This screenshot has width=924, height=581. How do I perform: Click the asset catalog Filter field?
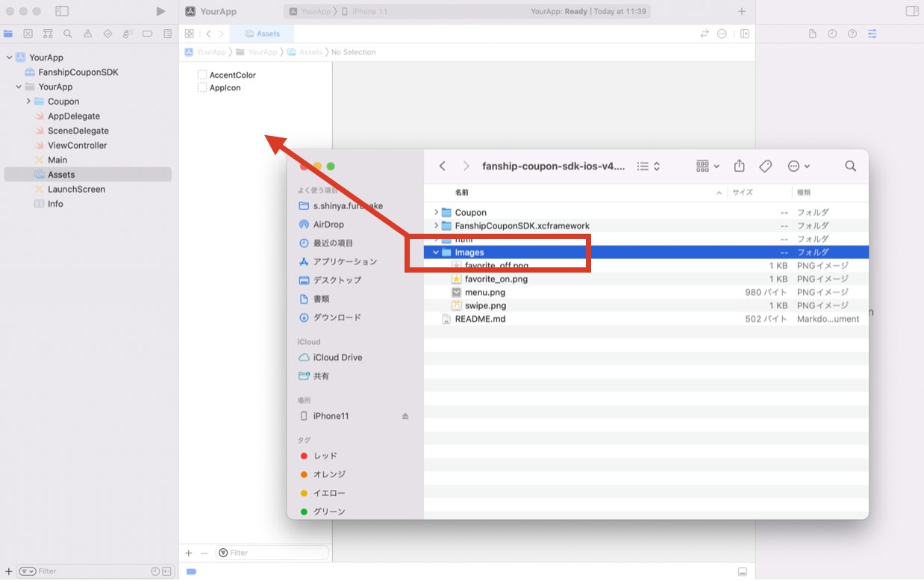(x=272, y=553)
